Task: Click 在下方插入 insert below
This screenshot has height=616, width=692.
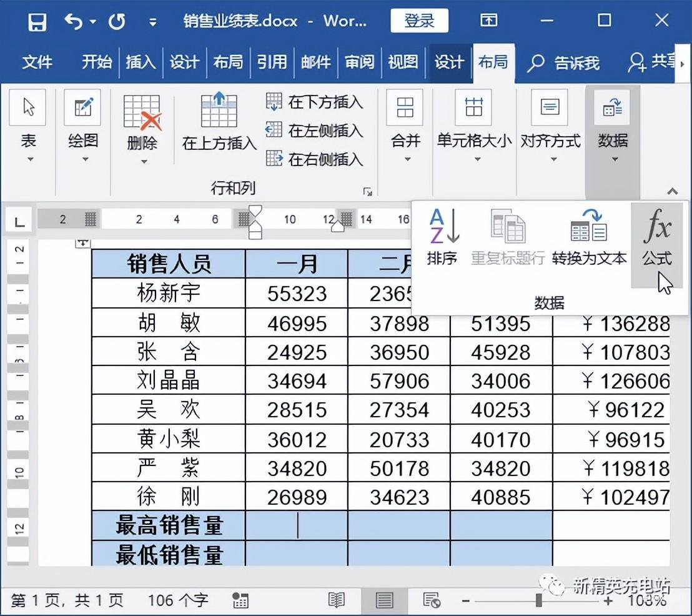Action: pyautogui.click(x=315, y=102)
